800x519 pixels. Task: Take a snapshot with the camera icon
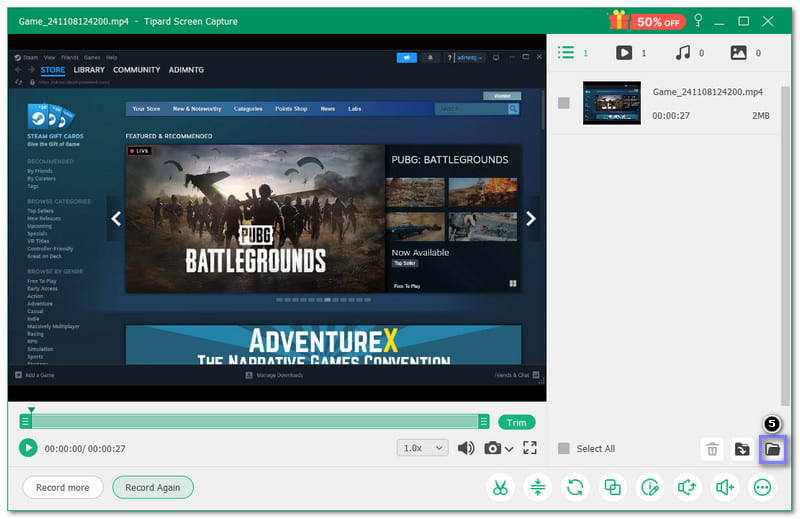[x=492, y=448]
